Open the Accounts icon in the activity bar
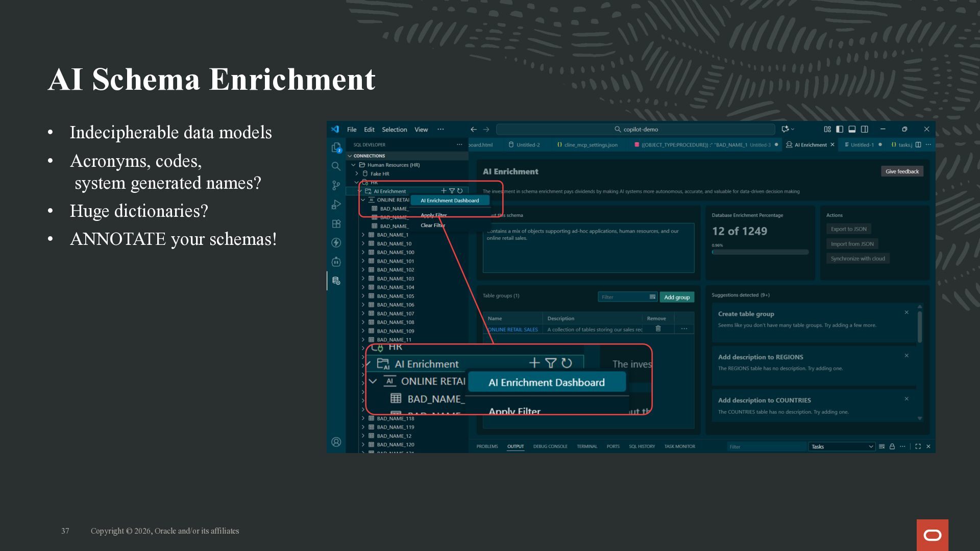 tap(336, 442)
